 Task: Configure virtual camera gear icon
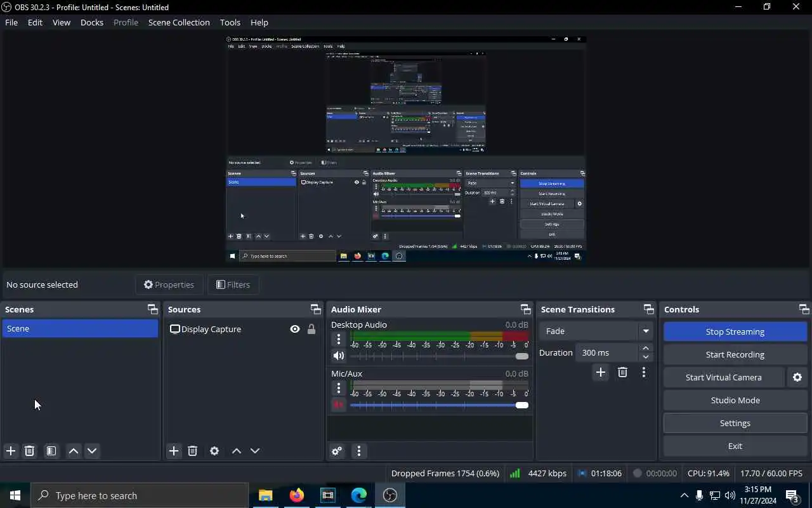pos(797,377)
